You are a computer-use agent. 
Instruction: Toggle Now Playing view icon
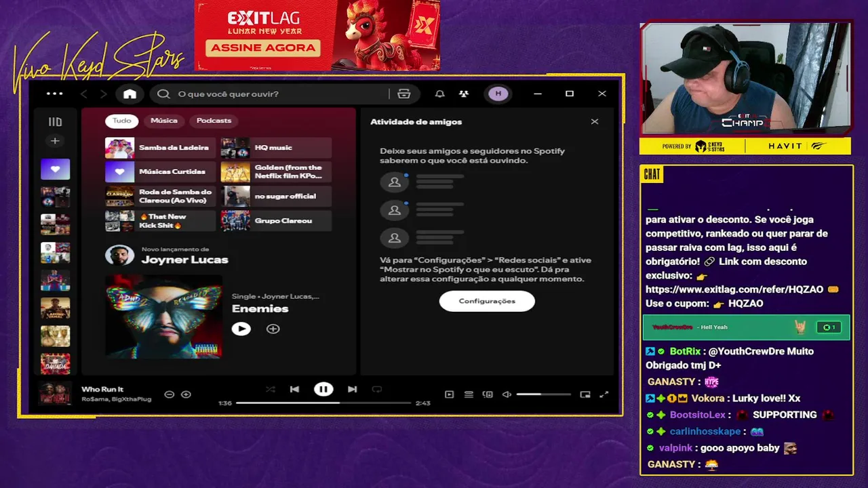[449, 394]
